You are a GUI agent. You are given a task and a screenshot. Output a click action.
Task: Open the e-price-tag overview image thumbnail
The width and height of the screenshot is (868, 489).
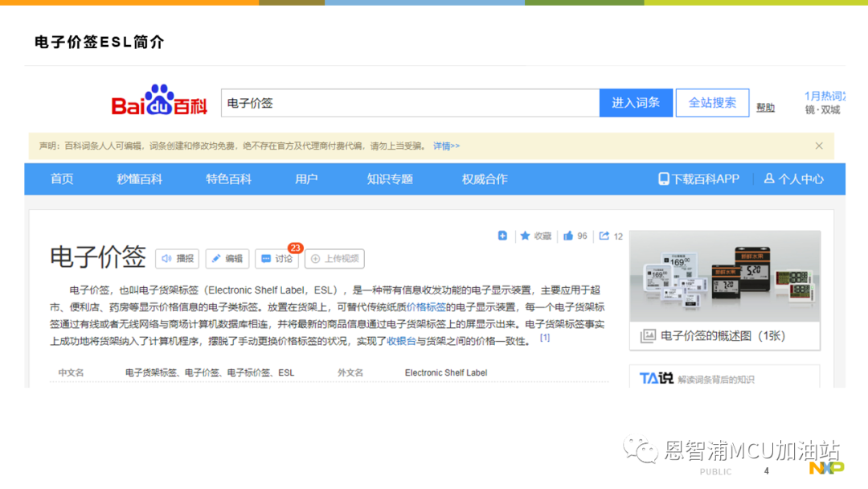point(725,276)
